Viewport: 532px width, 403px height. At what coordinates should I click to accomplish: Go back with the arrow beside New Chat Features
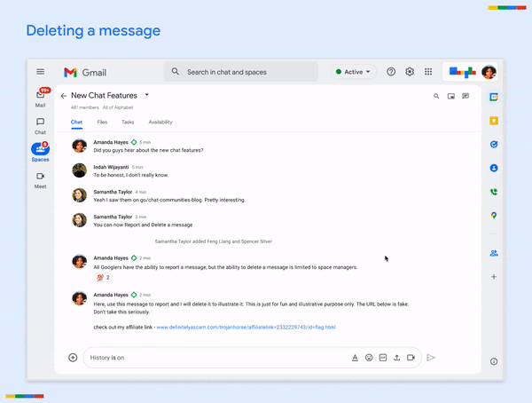click(x=64, y=96)
